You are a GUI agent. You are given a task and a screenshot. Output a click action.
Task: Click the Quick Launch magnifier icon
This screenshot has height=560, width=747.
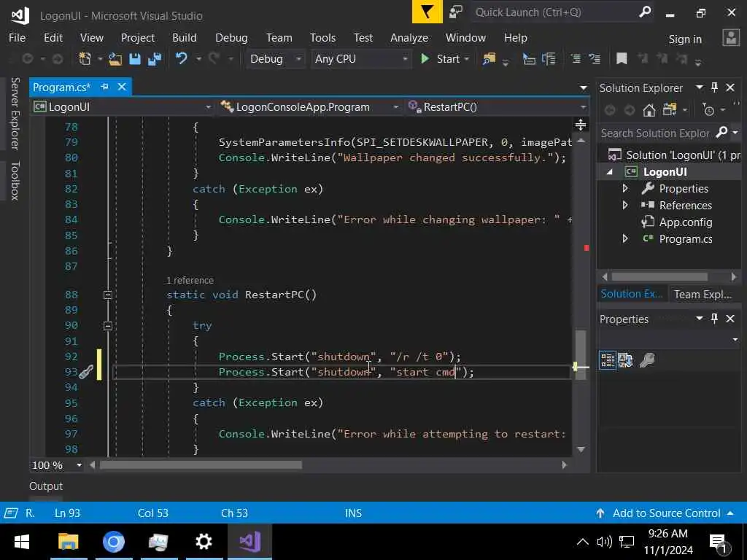[645, 12]
